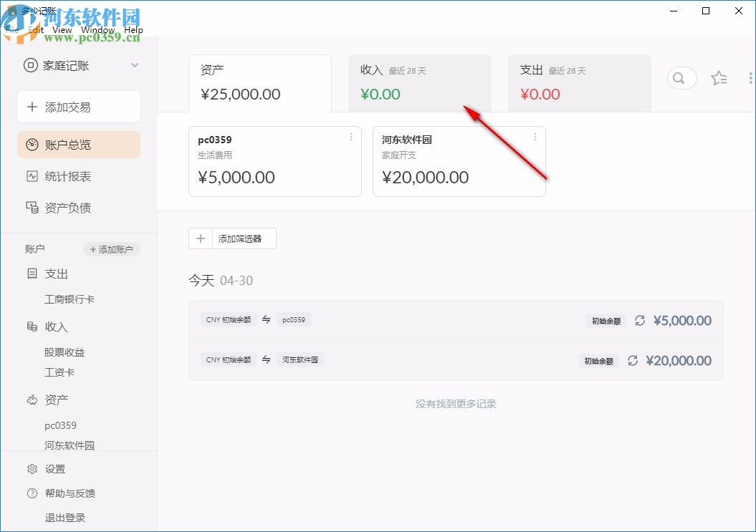This screenshot has height=532, width=756.
Task: Click the gear icon for 设置
Action: 32,469
